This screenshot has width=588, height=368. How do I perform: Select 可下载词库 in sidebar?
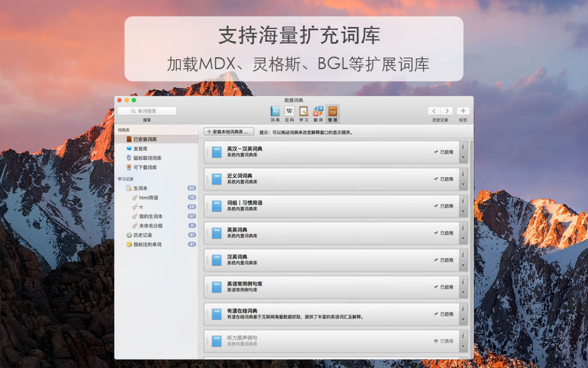pyautogui.click(x=156, y=167)
